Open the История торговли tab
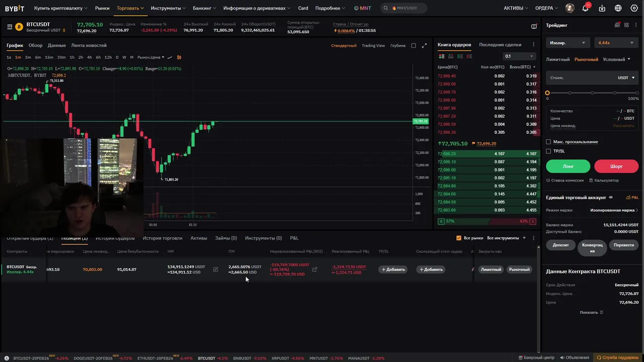The image size is (644, 362). point(163,238)
